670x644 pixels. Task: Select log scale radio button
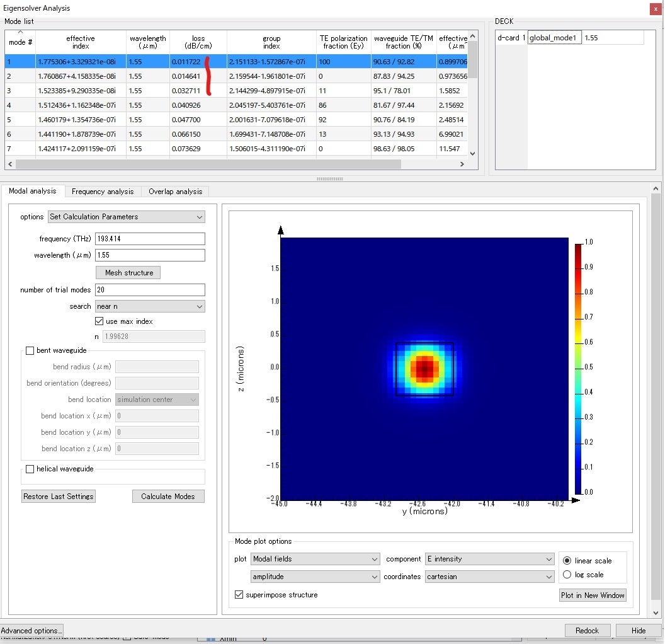click(567, 575)
